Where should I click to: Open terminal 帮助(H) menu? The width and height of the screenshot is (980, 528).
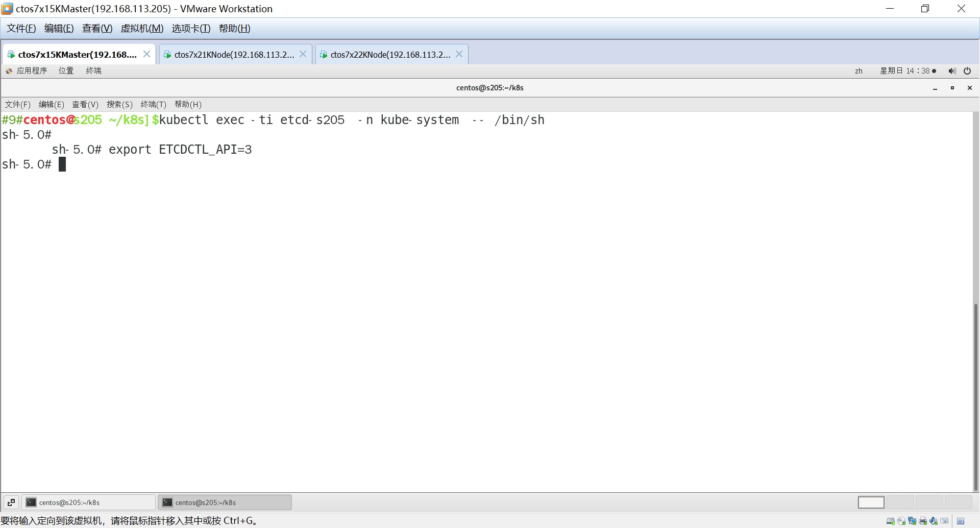point(188,105)
